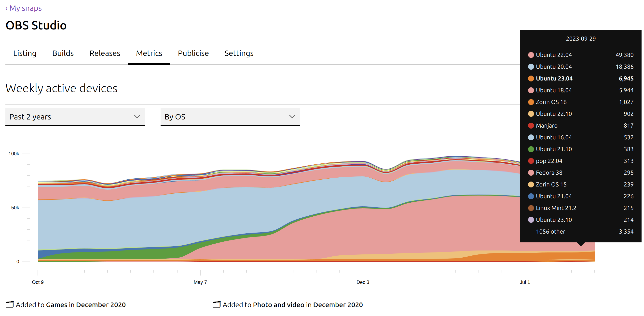Click the Ubuntu 18.04 value 5,944
644x316 pixels.
[626, 90]
